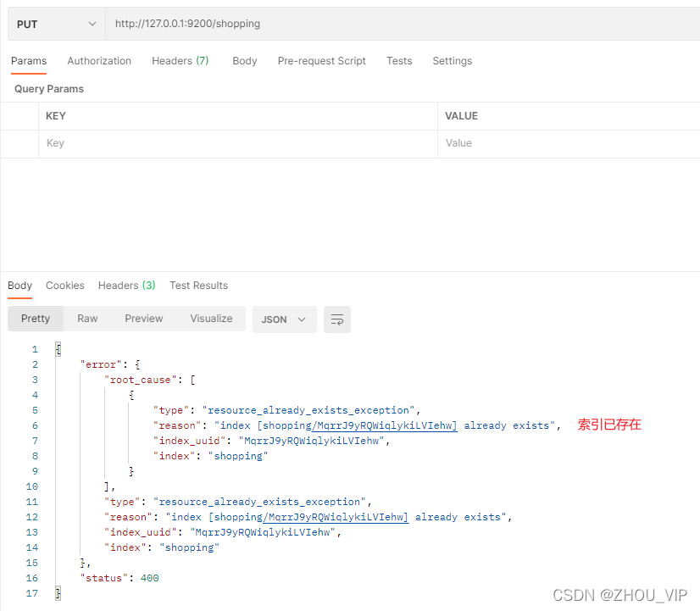
Task: Open the response Headers (3) tab
Action: point(127,286)
